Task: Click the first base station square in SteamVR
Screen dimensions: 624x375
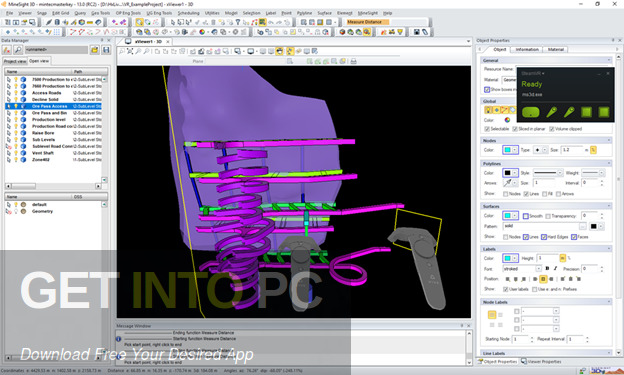Action: (586, 112)
